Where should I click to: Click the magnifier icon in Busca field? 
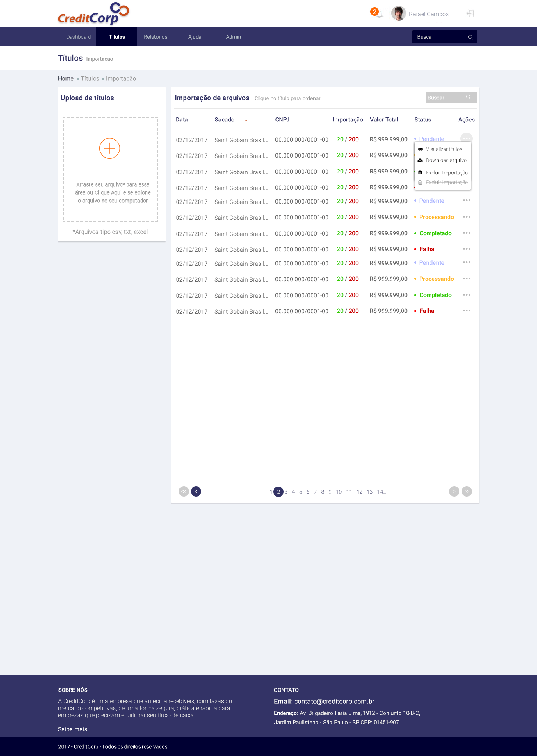click(470, 37)
